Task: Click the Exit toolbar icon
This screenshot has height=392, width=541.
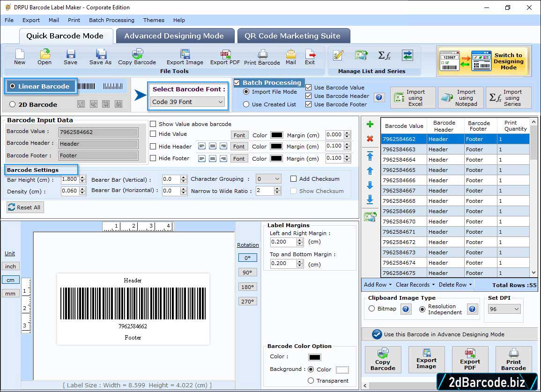Action: (x=310, y=57)
